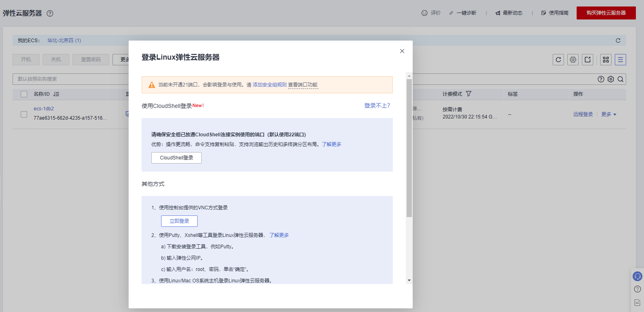Select the 华北-北京四 (1) region link
644x312 pixels.
64,41
